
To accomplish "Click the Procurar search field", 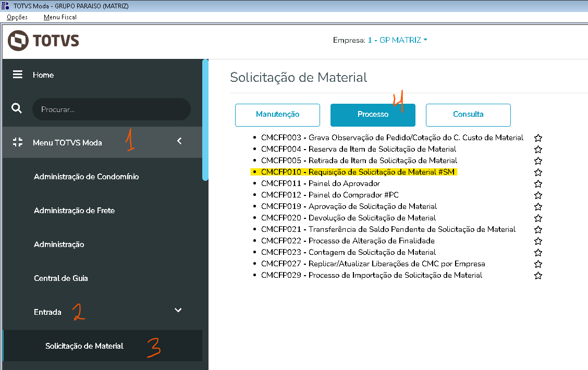I will pos(112,109).
